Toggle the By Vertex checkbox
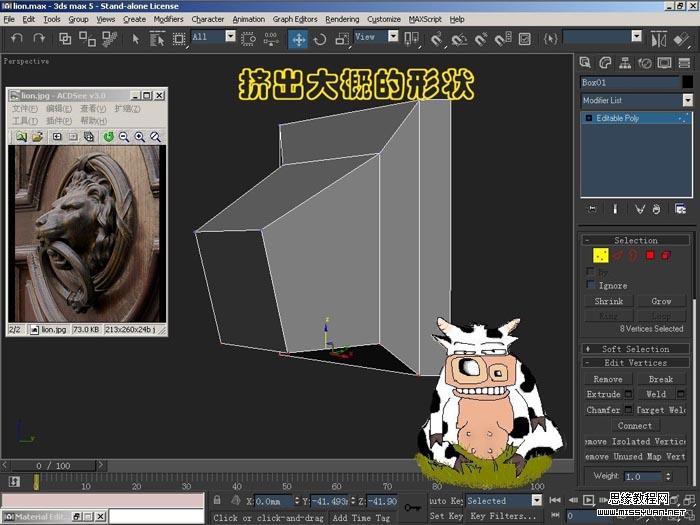Image resolution: width=700 pixels, height=525 pixels. click(x=591, y=271)
